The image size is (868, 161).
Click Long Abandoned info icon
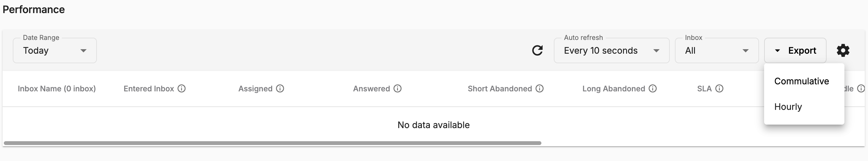coord(653,88)
